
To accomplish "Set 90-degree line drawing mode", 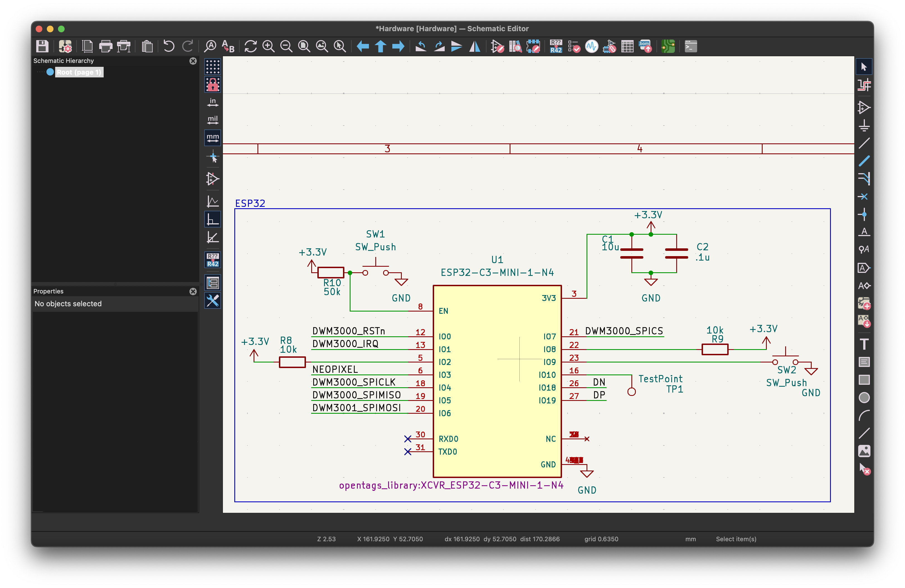I will 213,220.
